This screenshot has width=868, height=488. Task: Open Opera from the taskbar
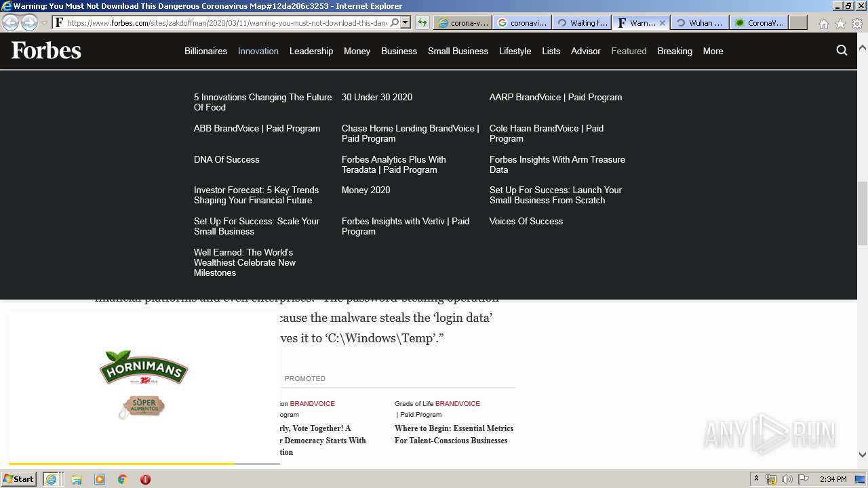click(x=145, y=479)
